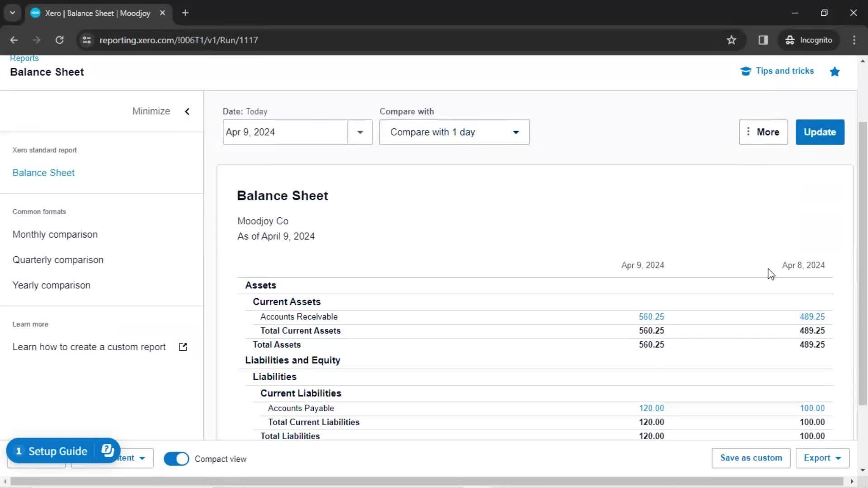
Task: Click the Current Liabilities section heading
Action: 301,393
